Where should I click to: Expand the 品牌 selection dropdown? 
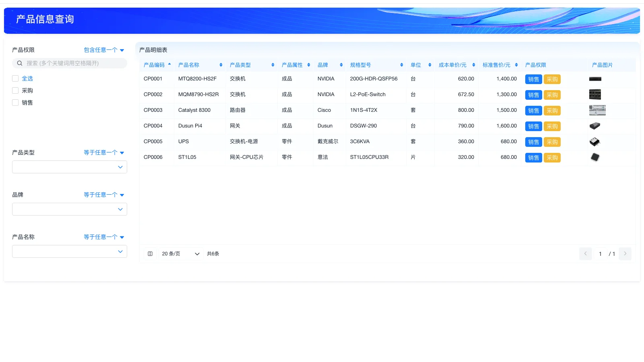[69, 209]
